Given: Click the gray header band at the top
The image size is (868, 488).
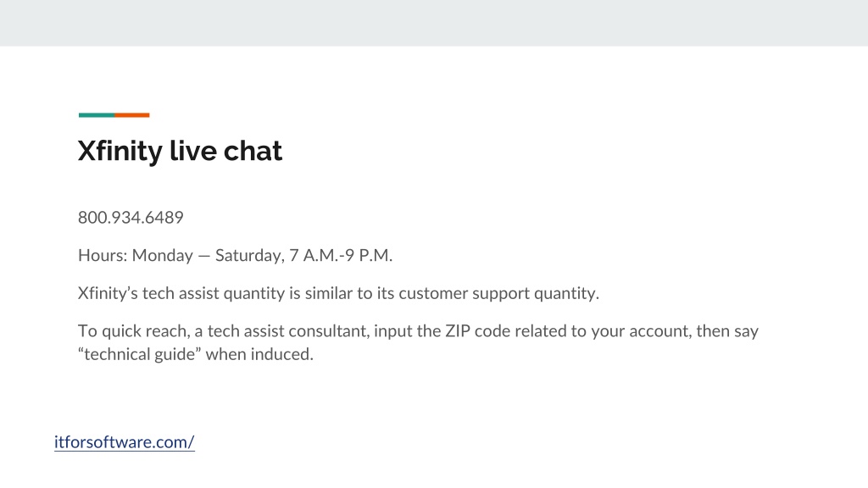Looking at the screenshot, I should (x=434, y=23).
